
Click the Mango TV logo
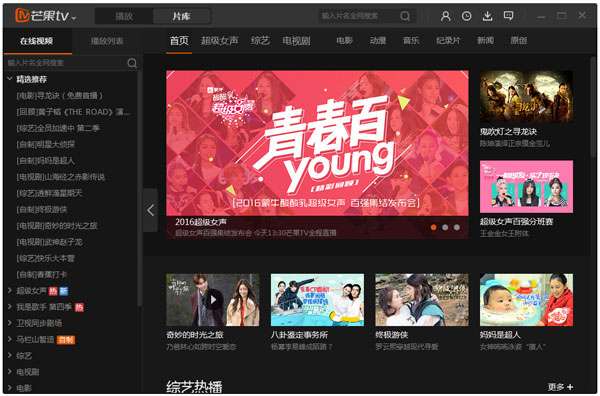pos(42,15)
